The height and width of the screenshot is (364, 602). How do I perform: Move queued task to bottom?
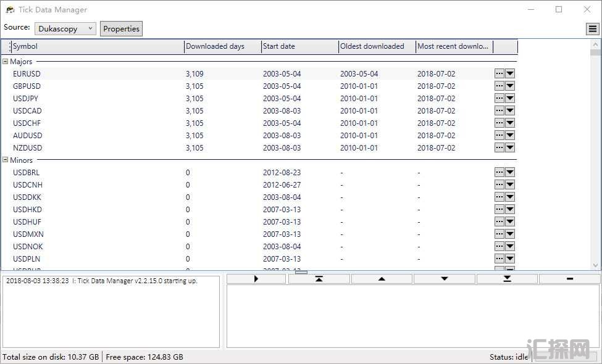[x=507, y=279]
